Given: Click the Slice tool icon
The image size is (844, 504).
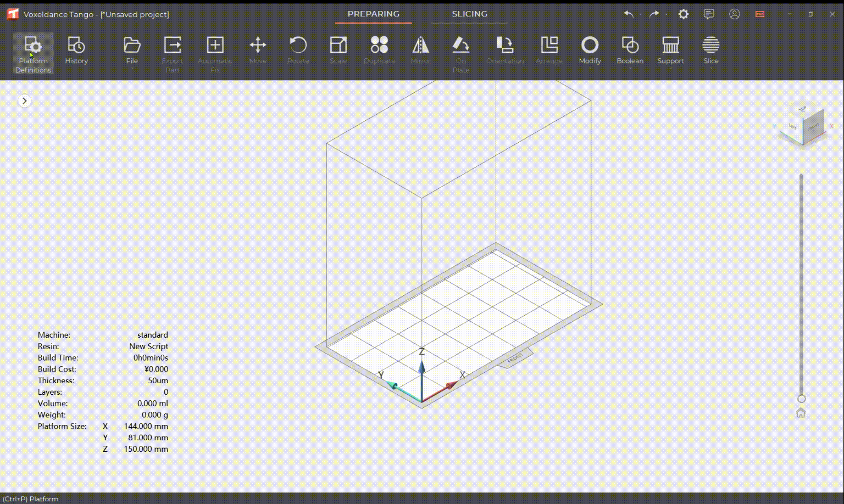Looking at the screenshot, I should (710, 46).
